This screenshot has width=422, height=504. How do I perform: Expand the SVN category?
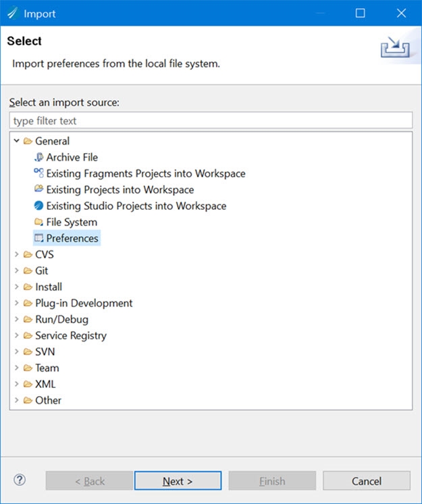[x=17, y=352]
